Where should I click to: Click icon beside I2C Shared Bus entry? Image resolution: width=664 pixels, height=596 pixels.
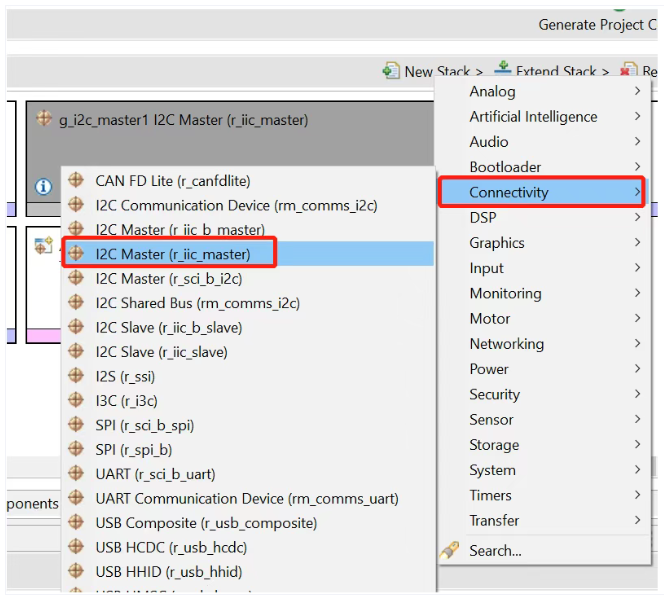pyautogui.click(x=76, y=302)
